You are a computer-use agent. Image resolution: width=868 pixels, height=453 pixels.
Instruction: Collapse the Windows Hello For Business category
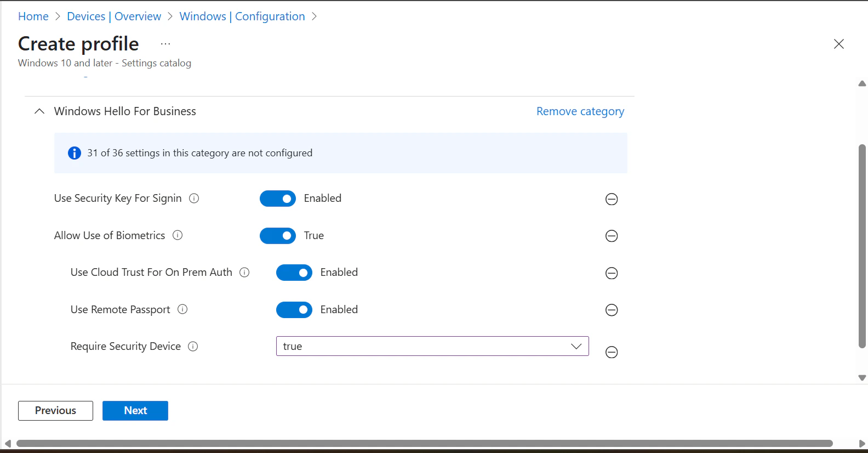(x=39, y=111)
